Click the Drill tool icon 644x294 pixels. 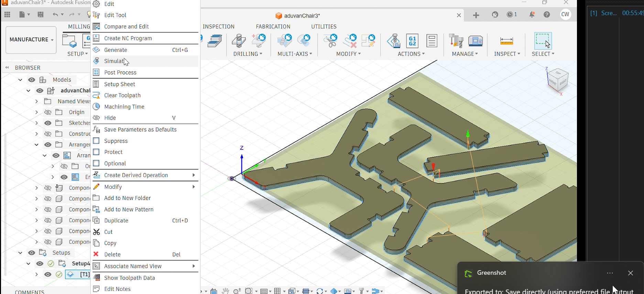click(239, 41)
